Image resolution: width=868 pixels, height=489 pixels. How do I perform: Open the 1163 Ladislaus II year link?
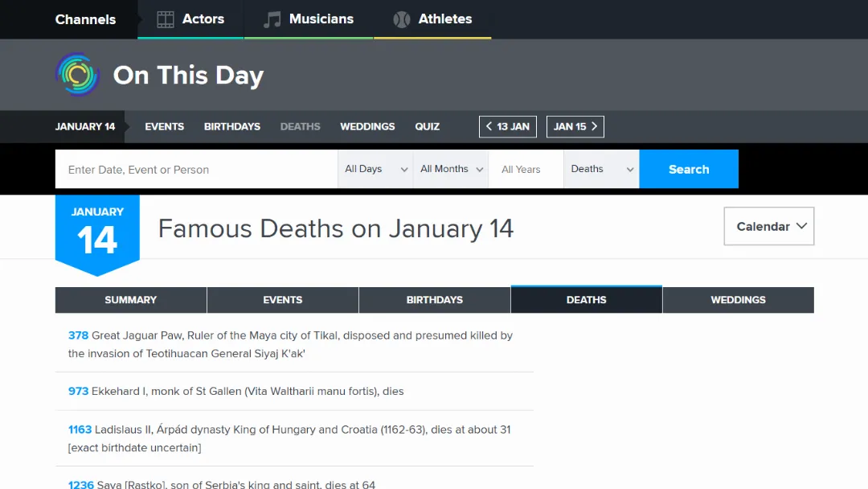coord(80,429)
